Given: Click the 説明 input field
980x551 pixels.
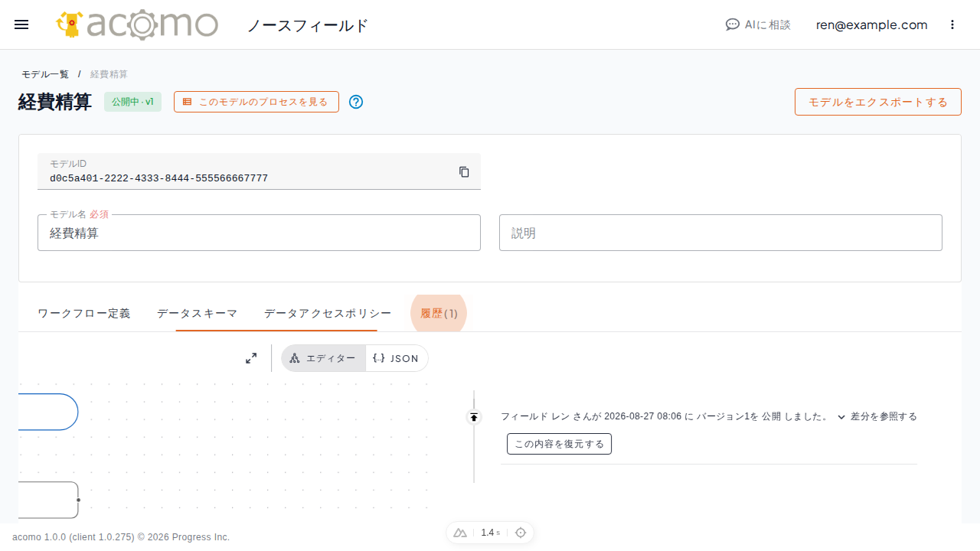Looking at the screenshot, I should pos(720,233).
